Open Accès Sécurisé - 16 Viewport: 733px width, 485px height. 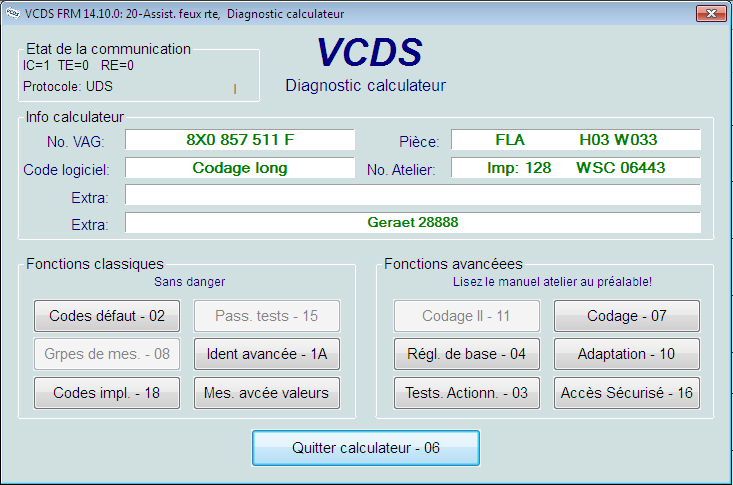(x=626, y=393)
